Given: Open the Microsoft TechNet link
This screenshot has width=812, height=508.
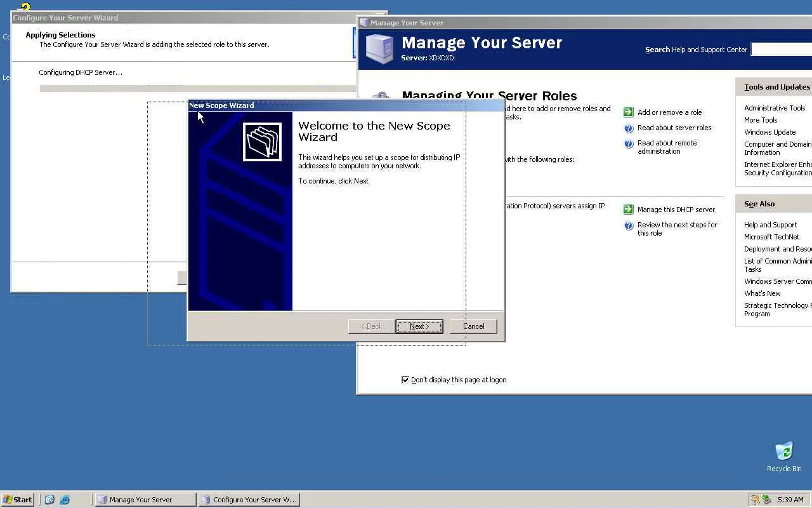Looking at the screenshot, I should (x=771, y=237).
